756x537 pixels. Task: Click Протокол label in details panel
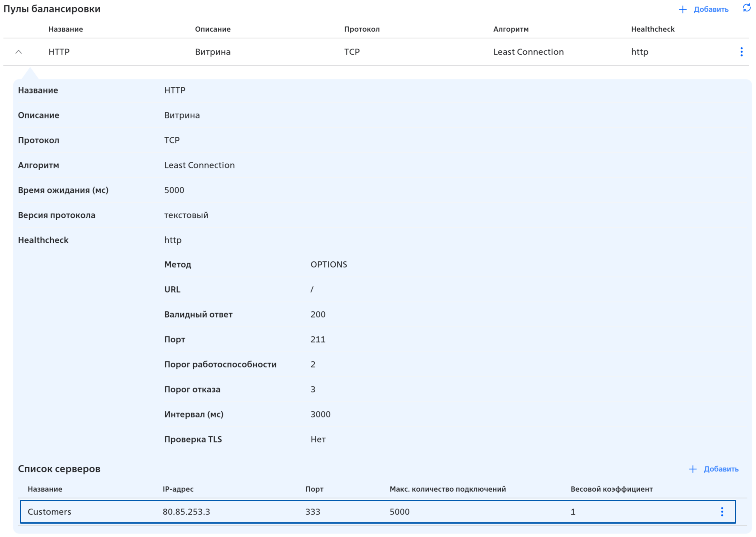[x=39, y=140]
